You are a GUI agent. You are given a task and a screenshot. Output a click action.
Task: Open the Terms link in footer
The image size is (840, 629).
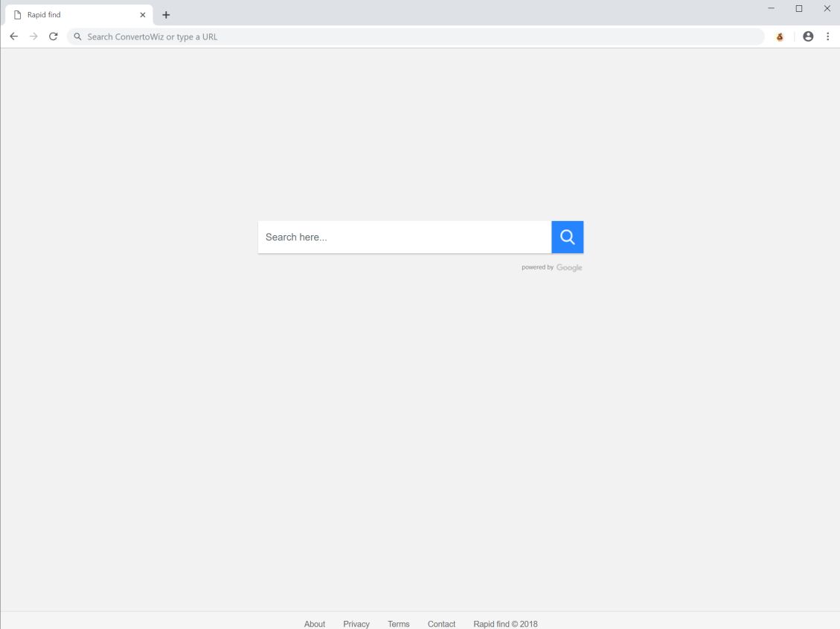point(399,624)
